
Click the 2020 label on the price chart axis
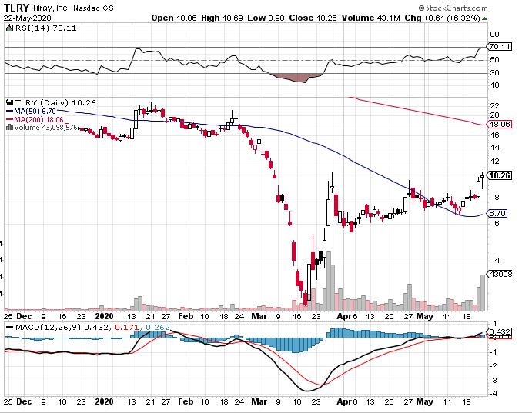tap(104, 316)
